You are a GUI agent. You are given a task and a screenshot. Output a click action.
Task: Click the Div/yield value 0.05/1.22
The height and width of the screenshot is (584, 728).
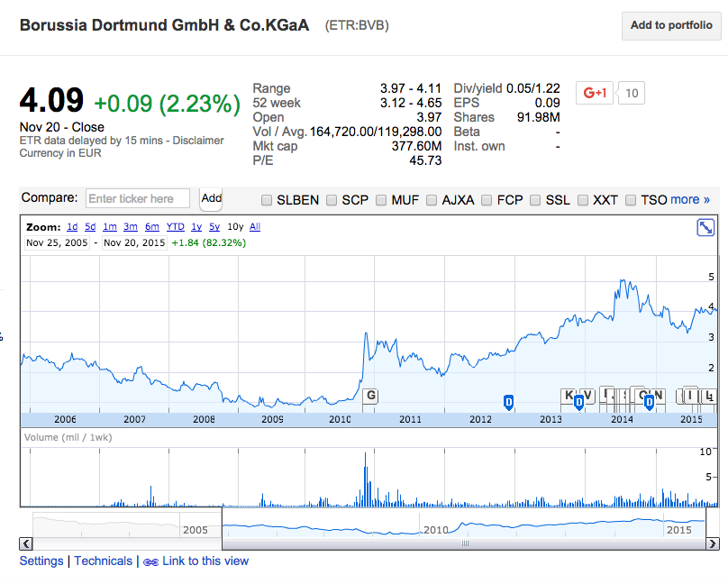[x=533, y=88]
